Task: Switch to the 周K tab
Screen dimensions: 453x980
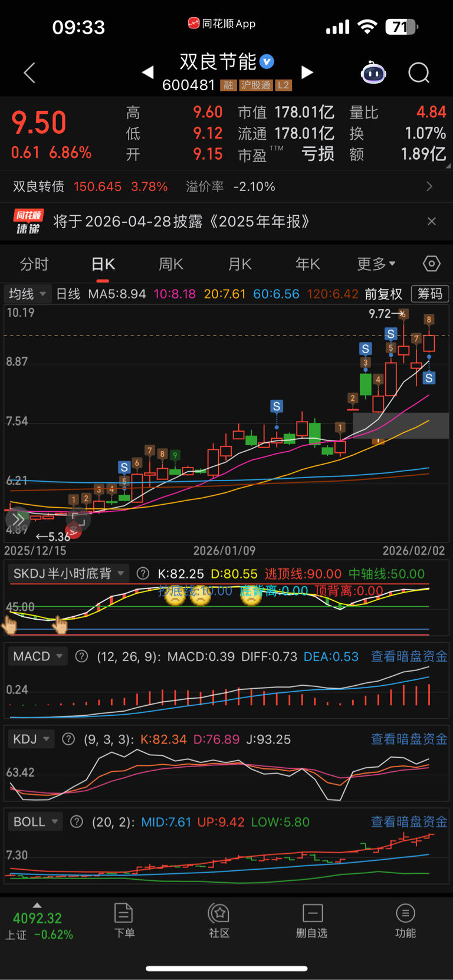Action: click(171, 264)
